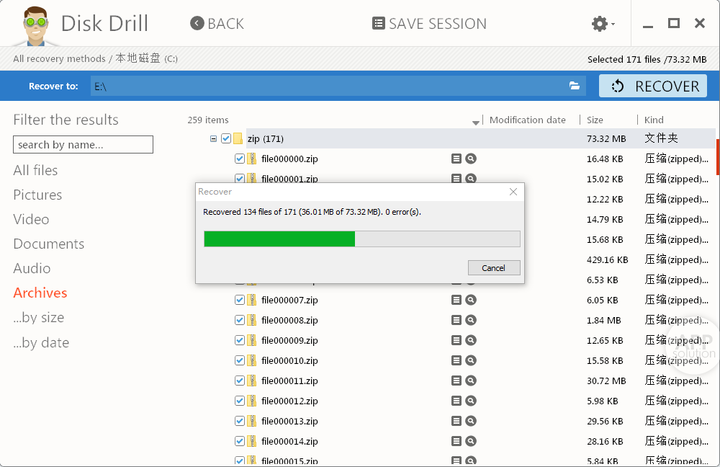Click the hex view icon for file000000.zip
The height and width of the screenshot is (467, 720).
click(456, 159)
